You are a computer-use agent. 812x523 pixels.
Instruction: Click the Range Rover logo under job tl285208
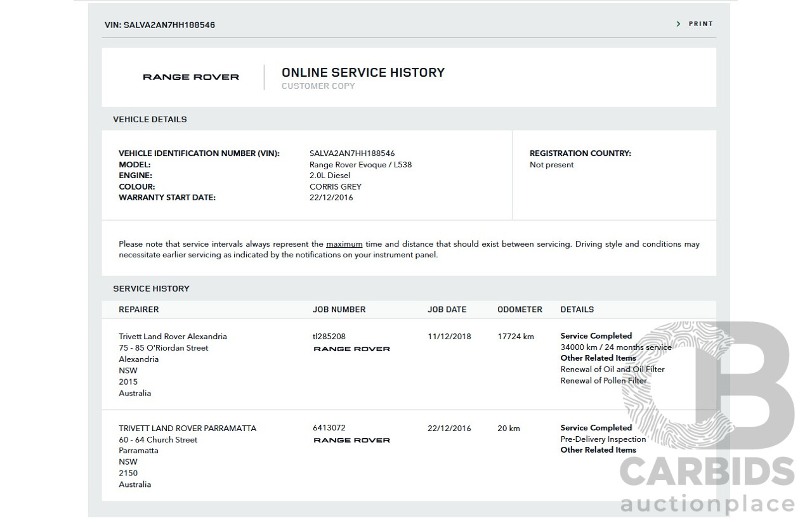[x=351, y=349]
